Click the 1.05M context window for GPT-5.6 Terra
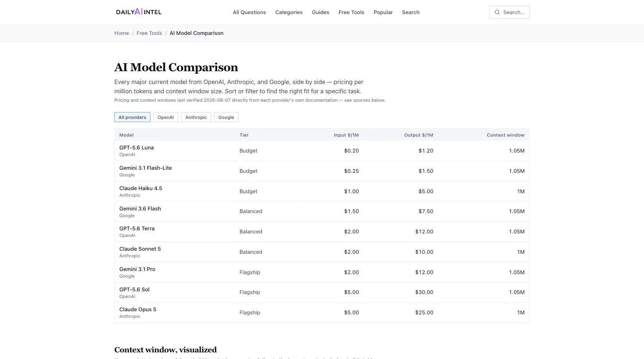644x359 pixels. coord(517,232)
